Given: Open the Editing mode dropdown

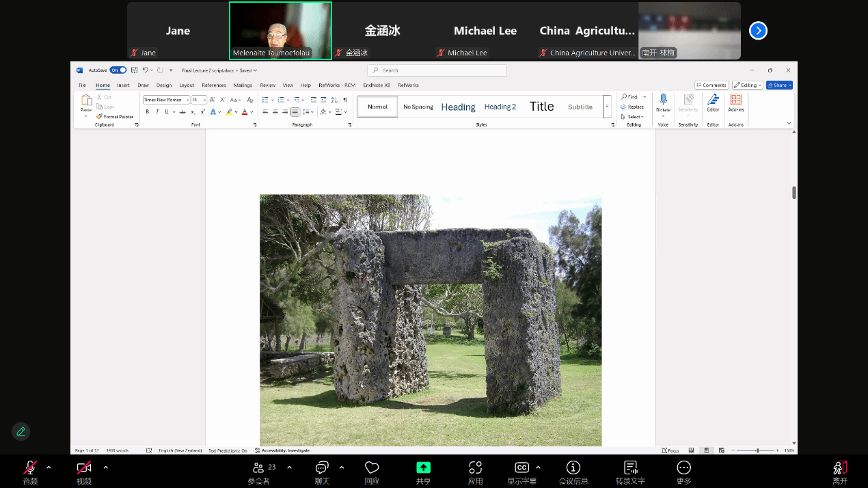Looking at the screenshot, I should click(x=747, y=85).
